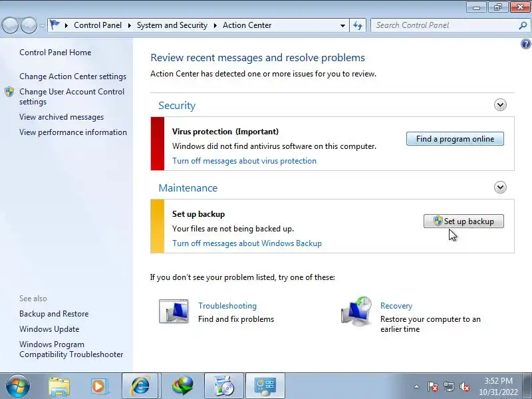
Task: Click the Security section heading
Action: tap(177, 106)
